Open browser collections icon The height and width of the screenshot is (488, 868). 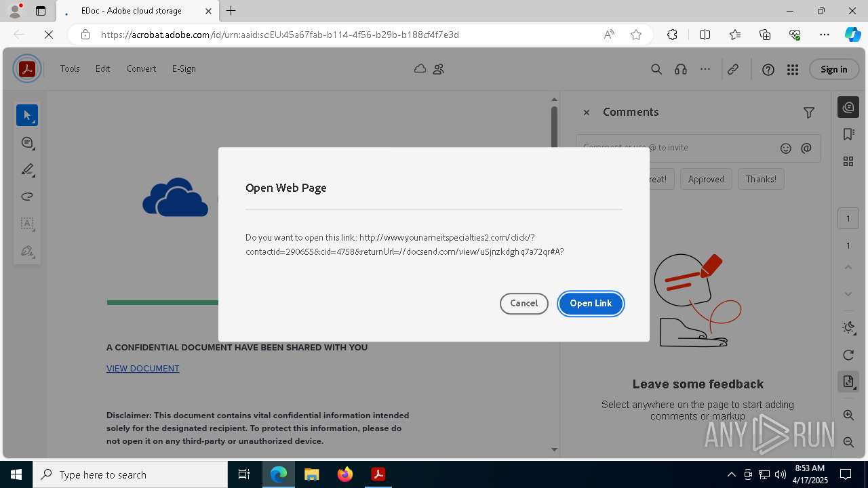[x=765, y=35]
